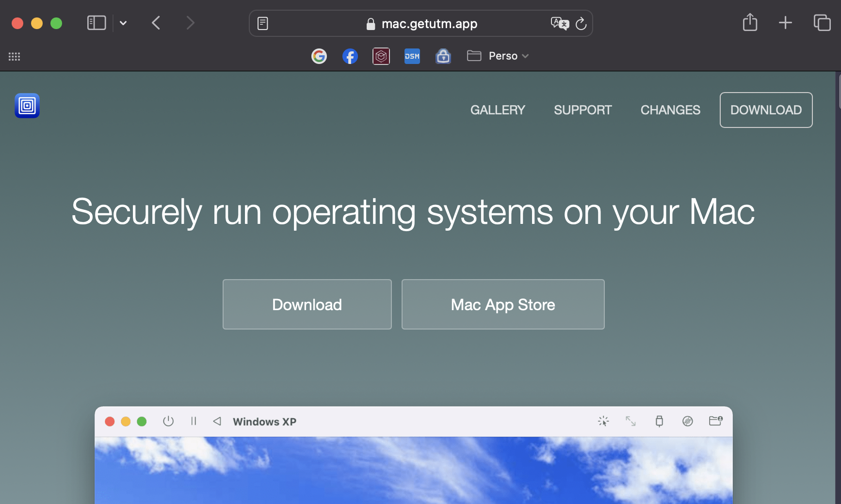Click the Windows XP title text
The image size is (841, 504).
(x=264, y=422)
